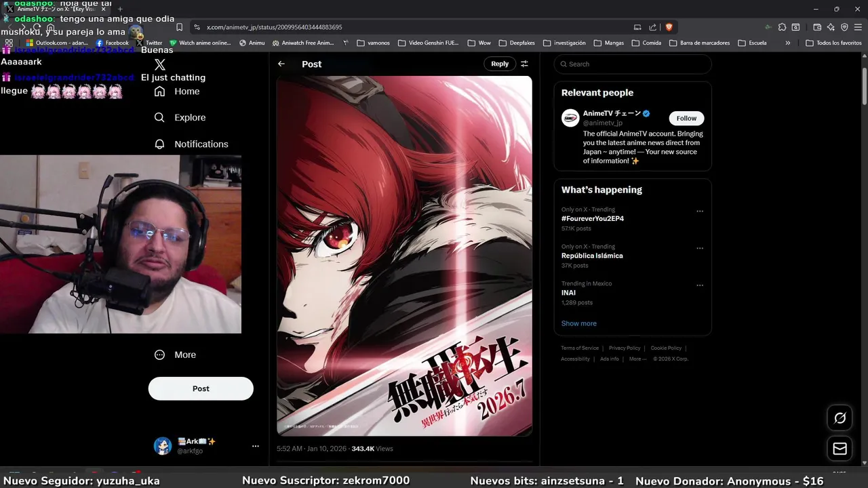The height and width of the screenshot is (488, 868).
Task: Open the #FoureverYou2EP4 trend
Action: 592,219
